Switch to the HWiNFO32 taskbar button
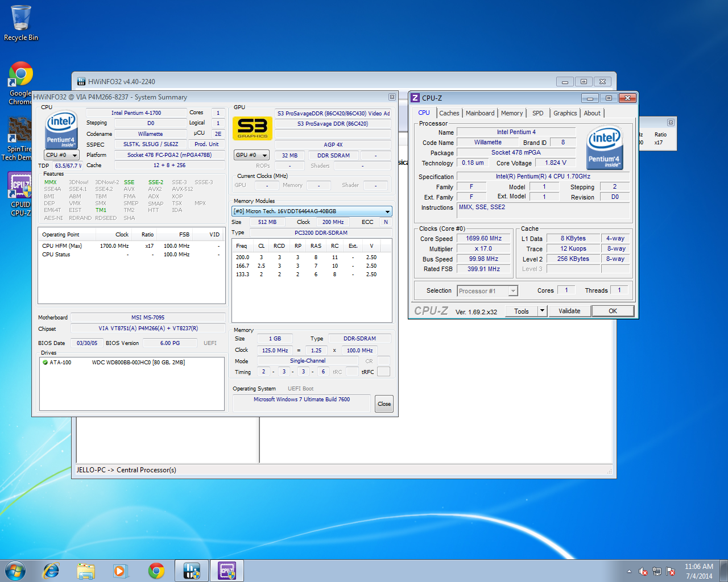728x582 pixels. tap(192, 571)
